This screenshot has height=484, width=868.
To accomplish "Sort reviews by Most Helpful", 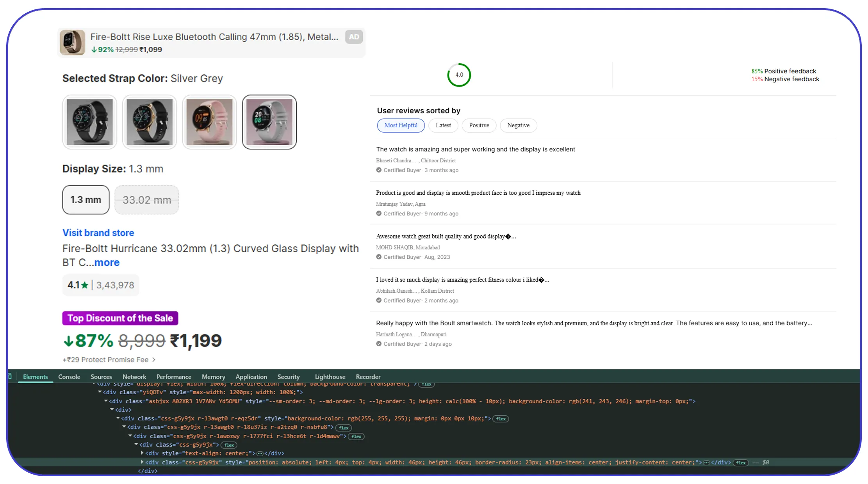I will tap(401, 125).
